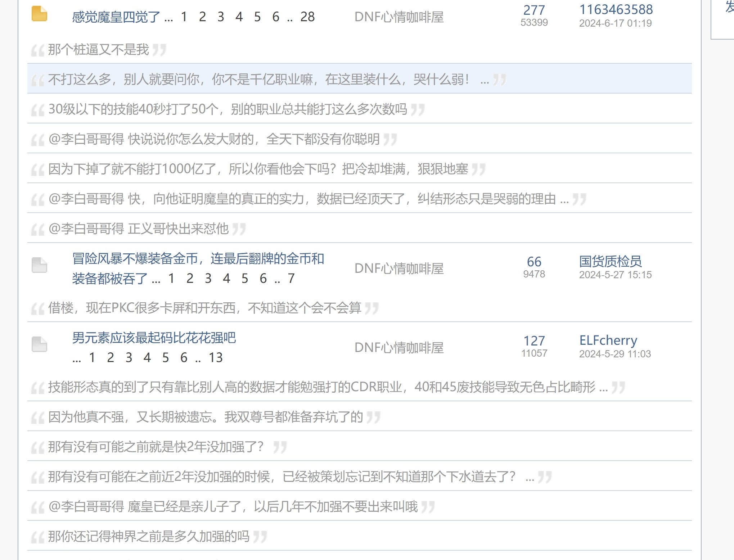The width and height of the screenshot is (734, 560).
Task: Open DNF心情咖啡屋 forum on 男元素 row
Action: coord(399,348)
